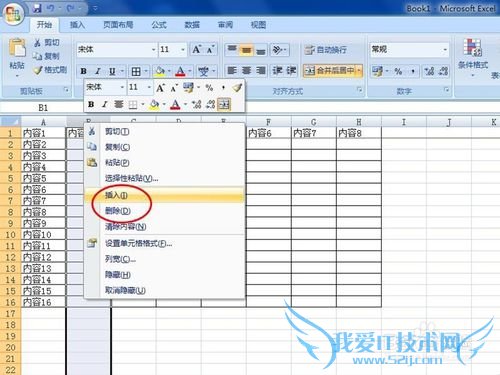The width and height of the screenshot is (500, 375).
Task: Open Merge and Center dropdown arrow
Action: coord(359,71)
